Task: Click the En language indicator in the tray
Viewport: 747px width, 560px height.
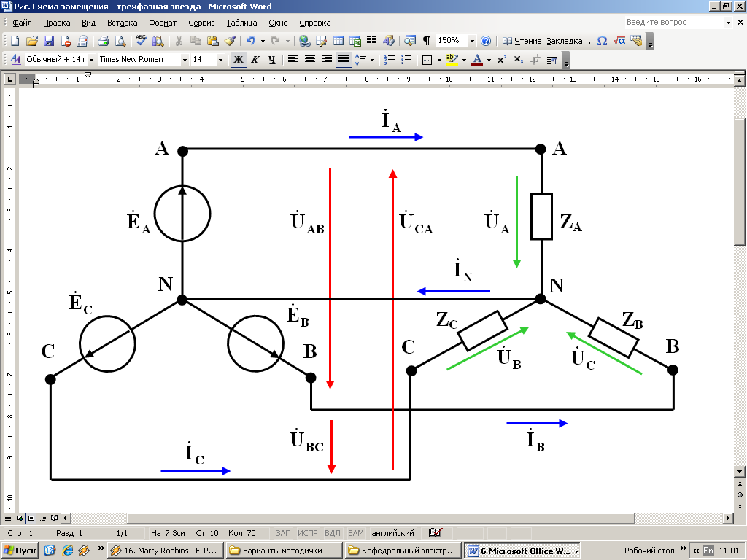Action: point(708,551)
